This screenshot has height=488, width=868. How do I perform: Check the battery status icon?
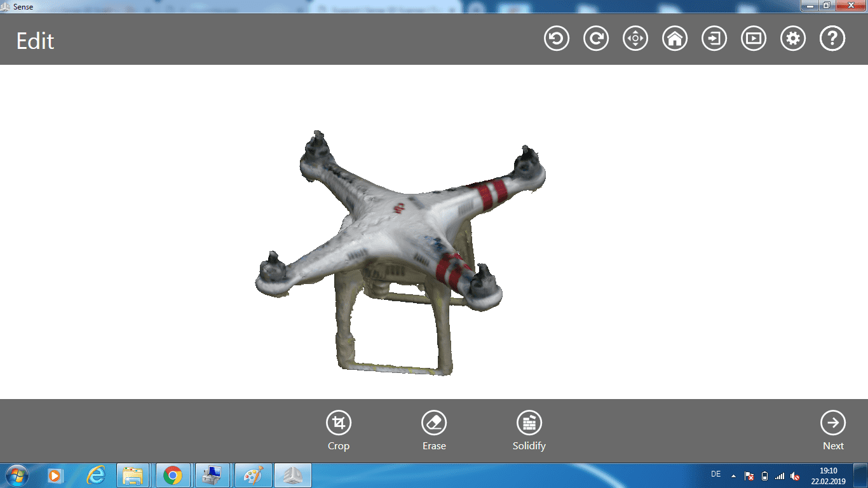pos(764,475)
